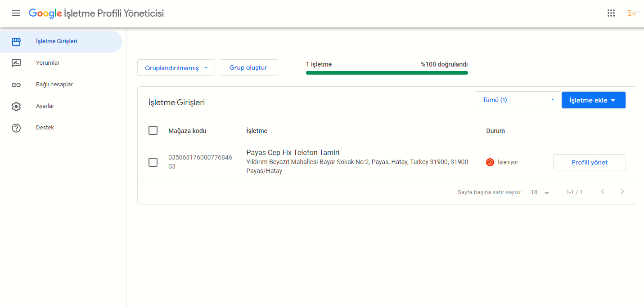Screen dimensions: 644x307
Task: Expand the İşletme ekle dropdown arrow
Action: click(x=613, y=101)
